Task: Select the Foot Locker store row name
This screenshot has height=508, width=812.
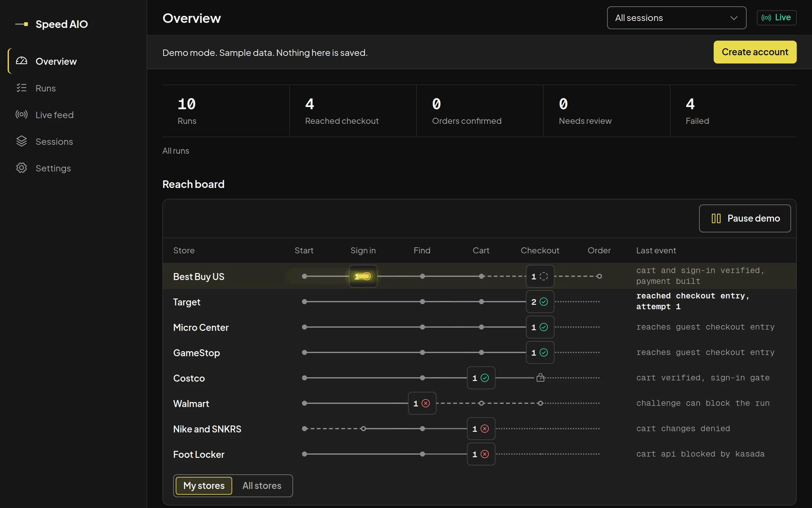Action: click(x=199, y=455)
